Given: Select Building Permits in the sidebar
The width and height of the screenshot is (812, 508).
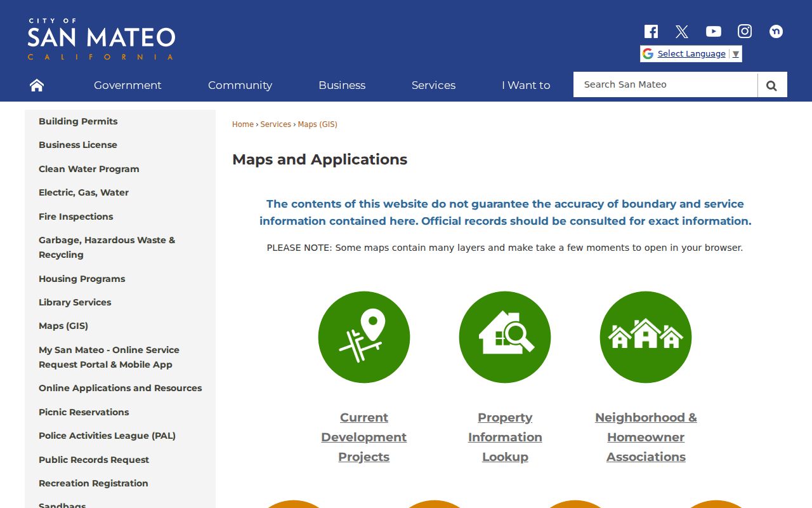Looking at the screenshot, I should coord(78,121).
